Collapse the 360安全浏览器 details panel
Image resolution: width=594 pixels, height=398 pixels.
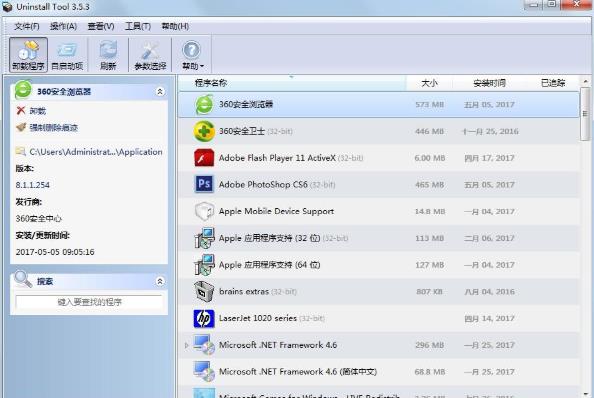pos(160,92)
